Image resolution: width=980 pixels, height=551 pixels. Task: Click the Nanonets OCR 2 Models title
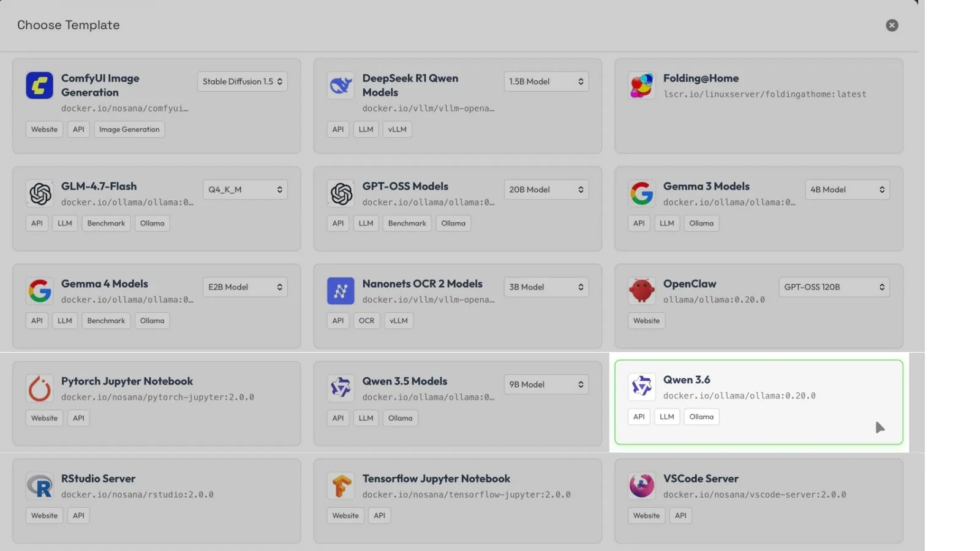422,283
